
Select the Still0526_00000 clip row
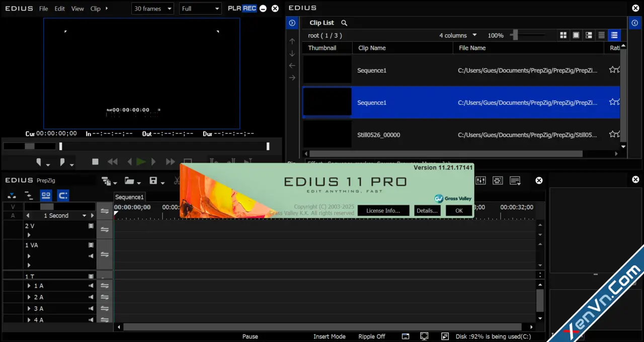coord(461,134)
